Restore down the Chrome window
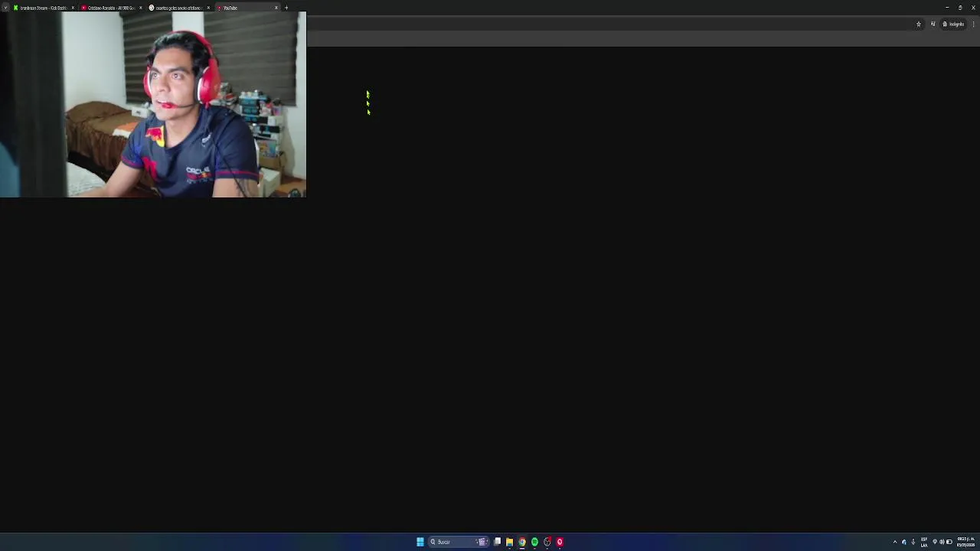The height and width of the screenshot is (551, 980). (960, 8)
